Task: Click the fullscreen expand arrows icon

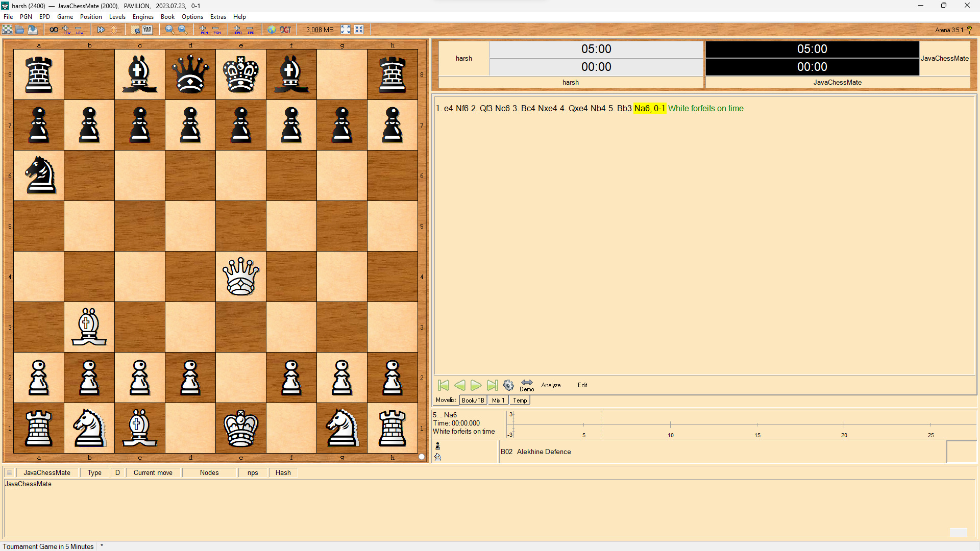Action: pyautogui.click(x=346, y=30)
